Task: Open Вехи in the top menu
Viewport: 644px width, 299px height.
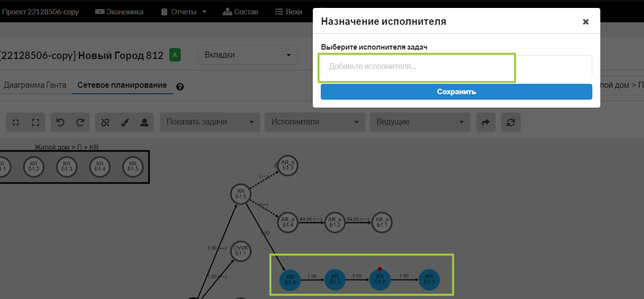Action: [288, 12]
